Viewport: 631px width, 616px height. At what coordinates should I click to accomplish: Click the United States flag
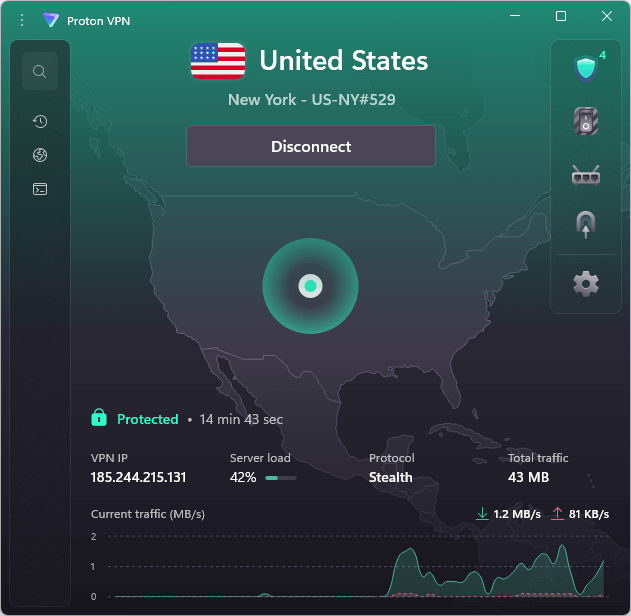point(218,61)
